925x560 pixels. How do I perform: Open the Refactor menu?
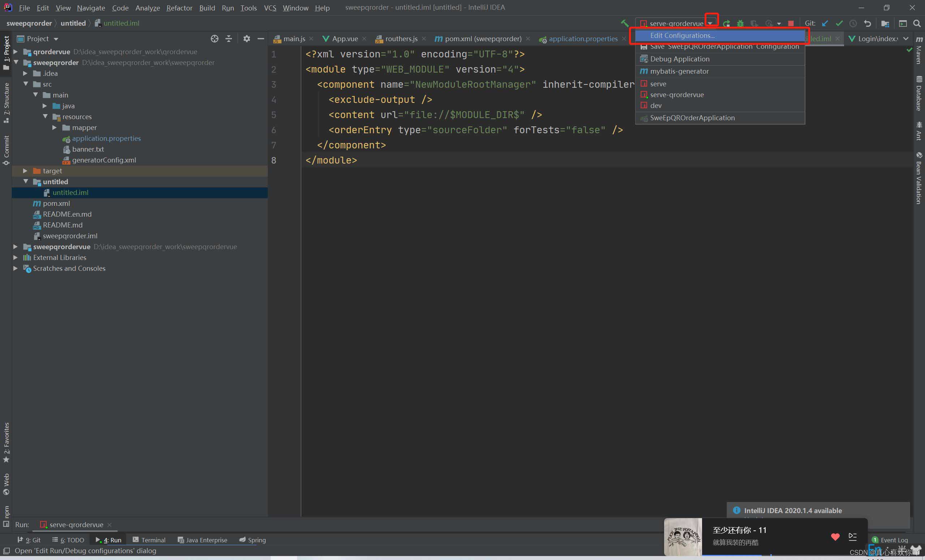(x=179, y=8)
